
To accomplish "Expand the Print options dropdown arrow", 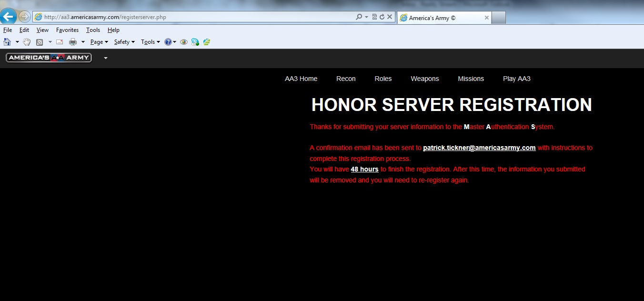I will point(83,42).
